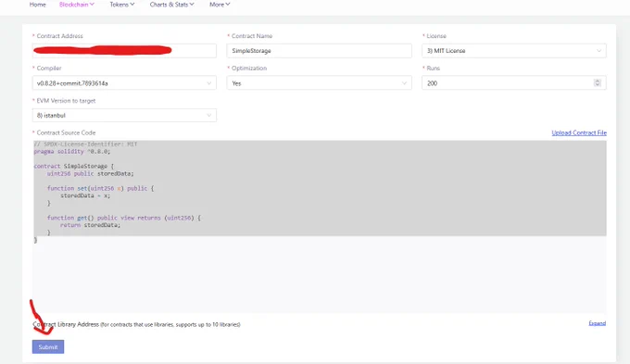Open the Optimization dropdown set to Yes
Screen dimensions: 630x364
click(319, 83)
